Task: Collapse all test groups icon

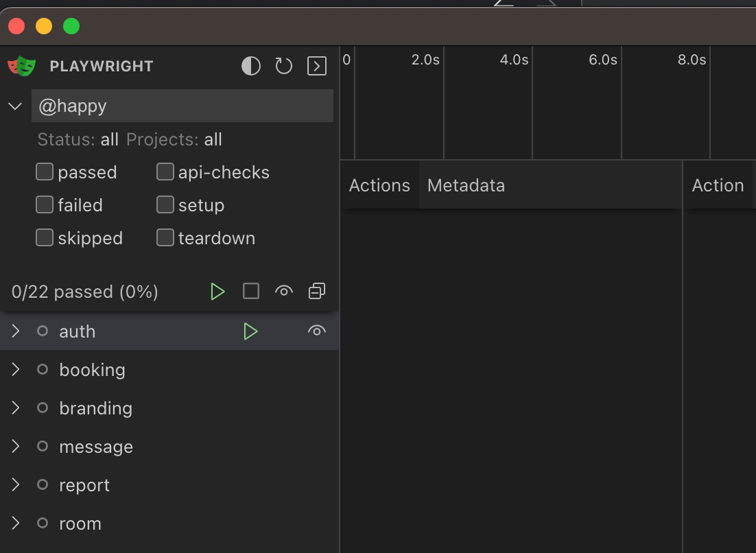Action: (317, 291)
